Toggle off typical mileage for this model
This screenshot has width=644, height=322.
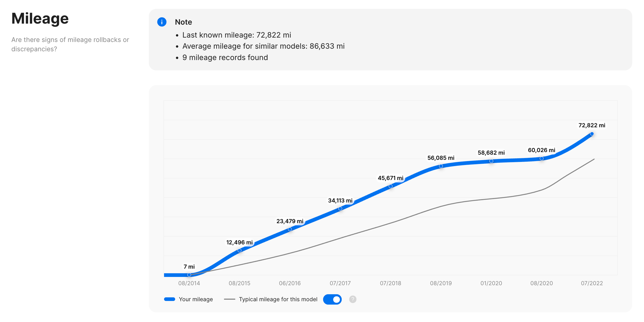click(332, 299)
